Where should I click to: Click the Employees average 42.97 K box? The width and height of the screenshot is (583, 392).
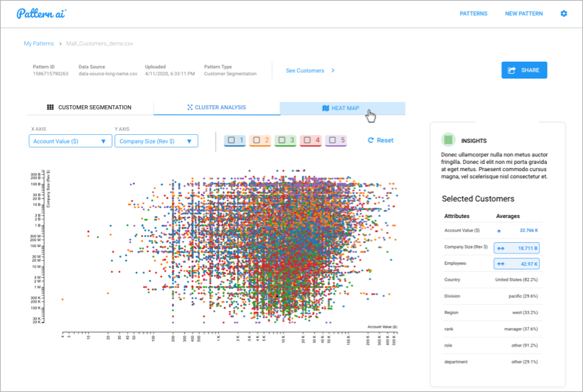click(x=516, y=264)
